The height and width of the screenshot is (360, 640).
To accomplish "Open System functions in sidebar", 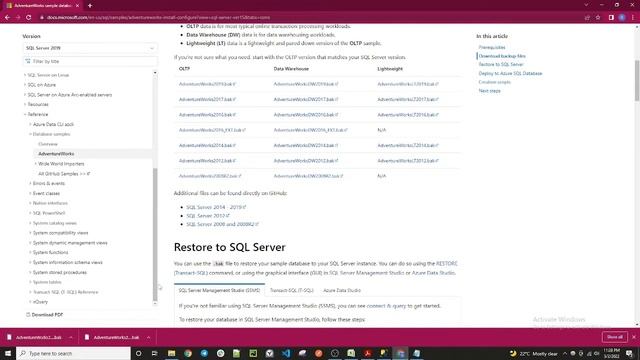I will click(50, 253).
